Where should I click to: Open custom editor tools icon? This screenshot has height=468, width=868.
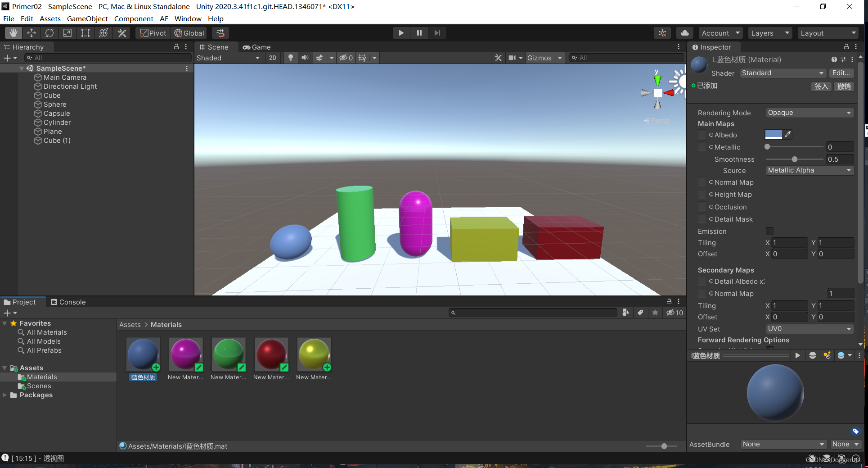122,33
